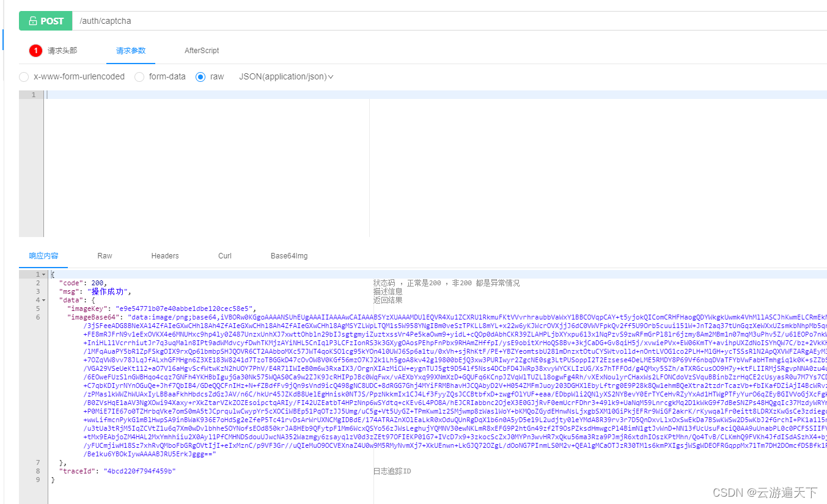Open the Curl tab
This screenshot has width=827, height=504.
pos(224,255)
